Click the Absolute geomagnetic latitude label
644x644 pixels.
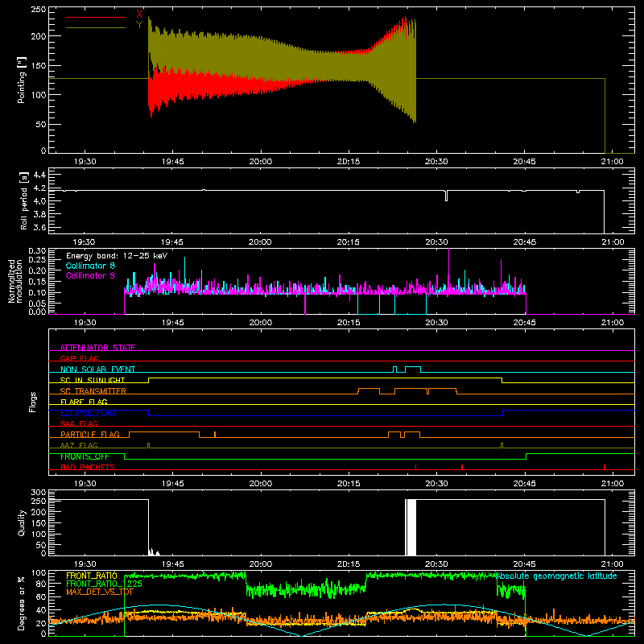click(556, 576)
